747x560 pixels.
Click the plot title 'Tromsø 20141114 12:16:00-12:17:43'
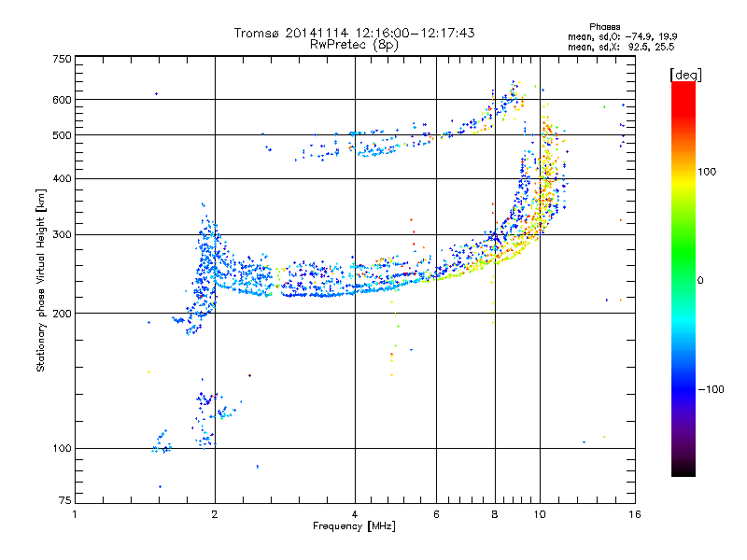[354, 33]
